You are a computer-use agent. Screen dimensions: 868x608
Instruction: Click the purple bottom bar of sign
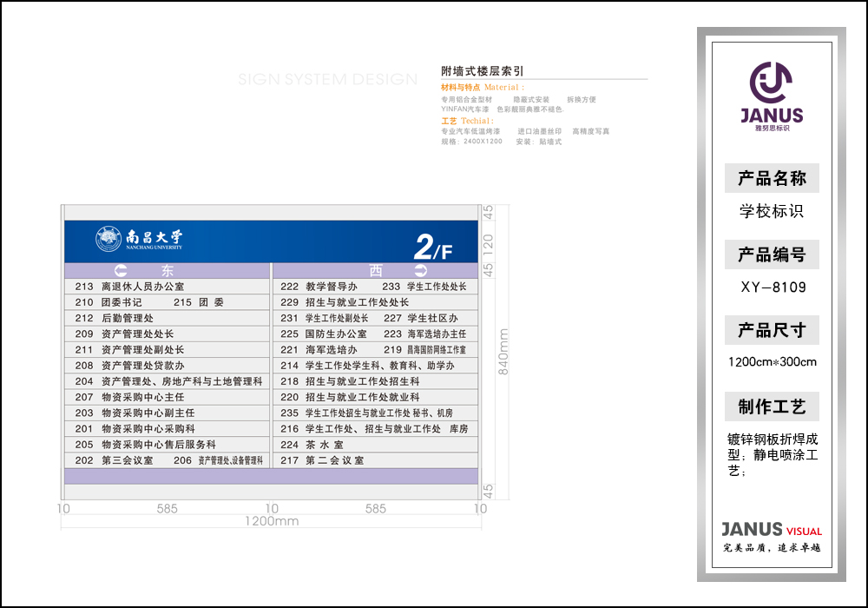[x=271, y=476]
